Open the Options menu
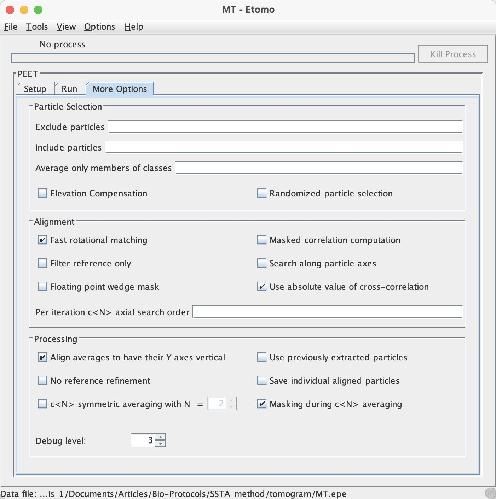 point(99,27)
